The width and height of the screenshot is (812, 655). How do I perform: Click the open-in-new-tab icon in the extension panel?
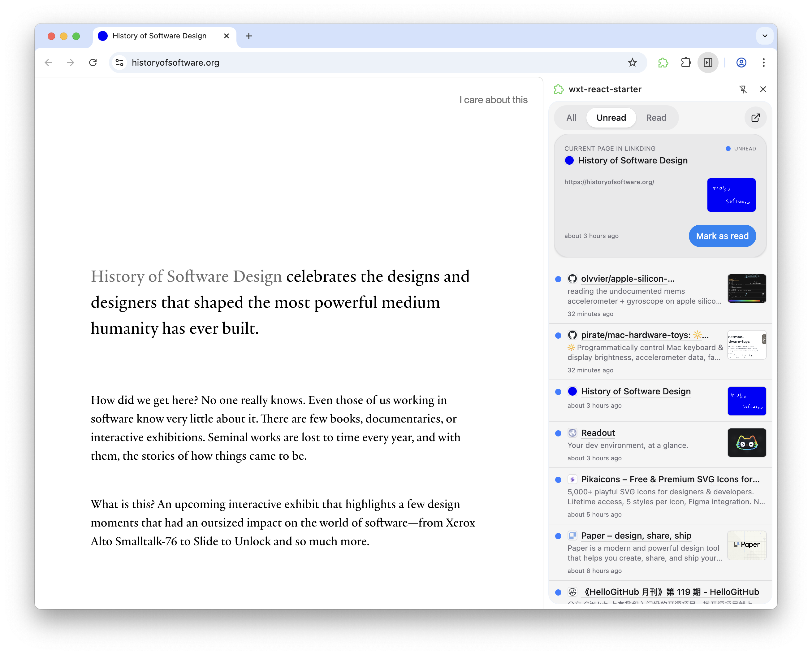[x=755, y=118]
